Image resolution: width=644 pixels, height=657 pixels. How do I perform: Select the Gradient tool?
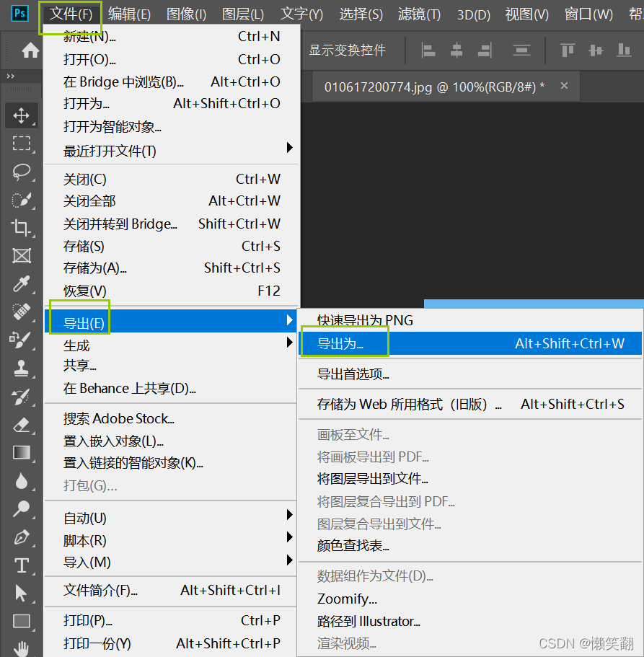pyautogui.click(x=22, y=452)
